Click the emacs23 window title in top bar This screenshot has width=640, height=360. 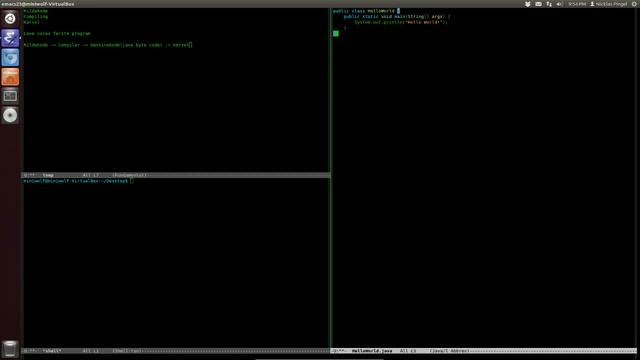(x=38, y=4)
